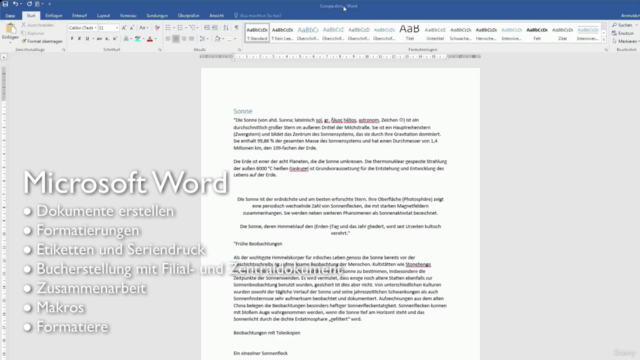The image size is (640, 360).
Task: Decrease the paragraph indent
Action: pyautogui.click(x=207, y=28)
